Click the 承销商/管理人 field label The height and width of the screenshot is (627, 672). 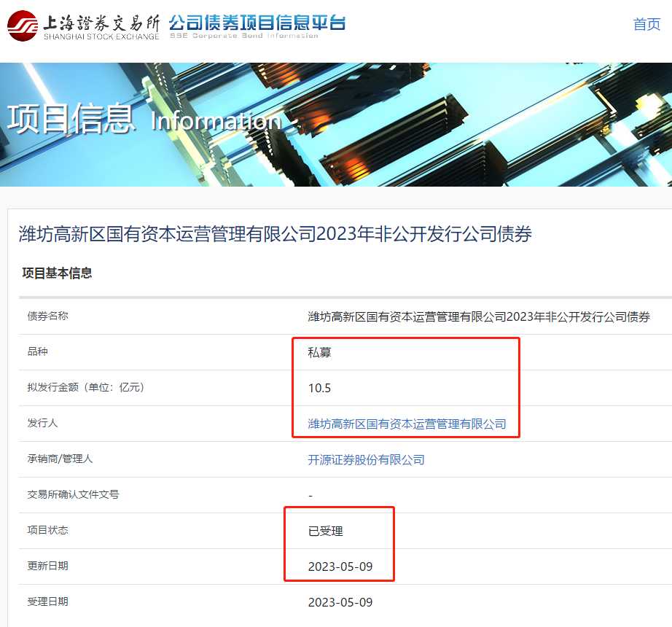coord(60,459)
